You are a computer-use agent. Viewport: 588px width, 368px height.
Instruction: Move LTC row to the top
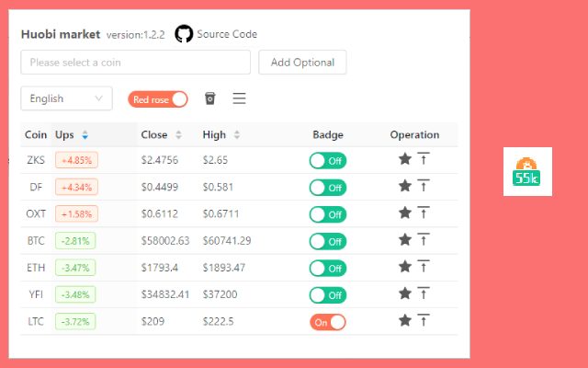pos(423,321)
